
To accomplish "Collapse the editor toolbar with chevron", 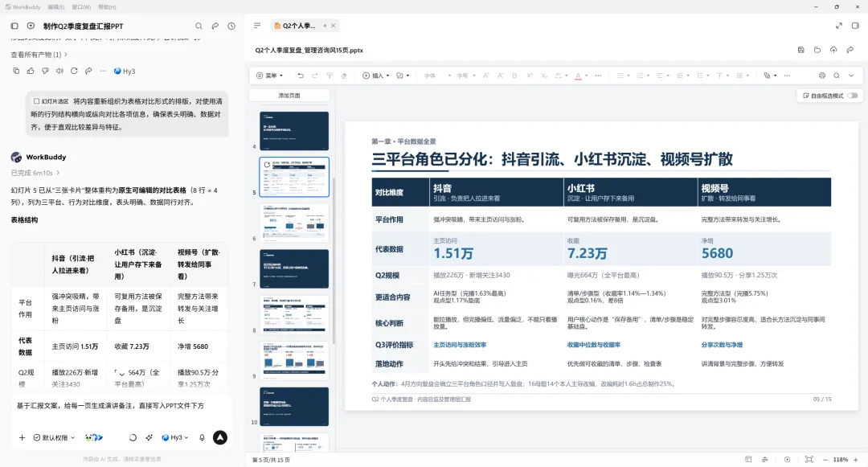I will [851, 76].
